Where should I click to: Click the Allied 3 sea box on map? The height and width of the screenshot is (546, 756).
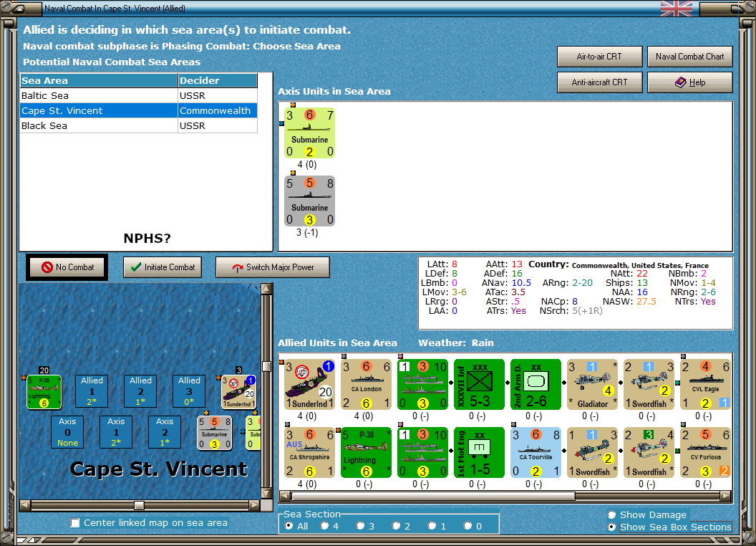[189, 391]
